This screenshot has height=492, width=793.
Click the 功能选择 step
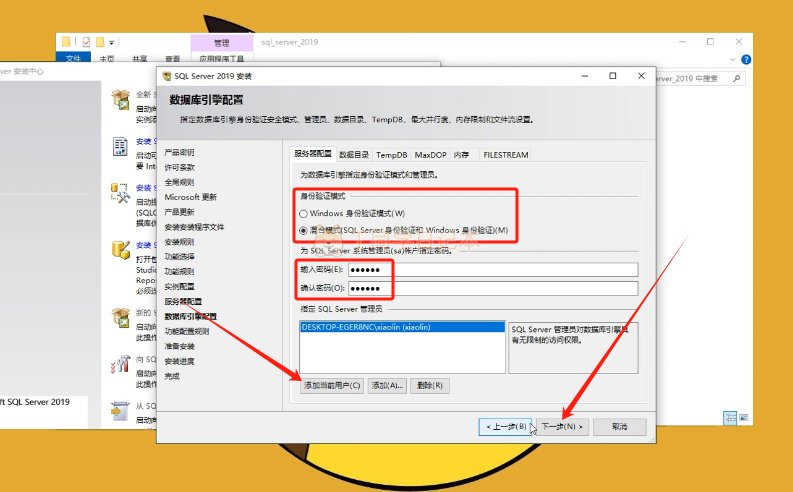click(180, 257)
